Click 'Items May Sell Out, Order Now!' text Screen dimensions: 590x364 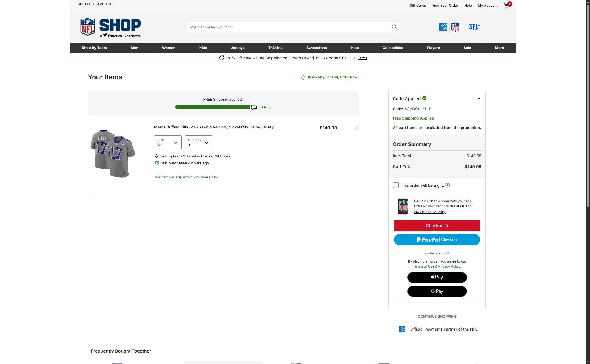click(333, 77)
